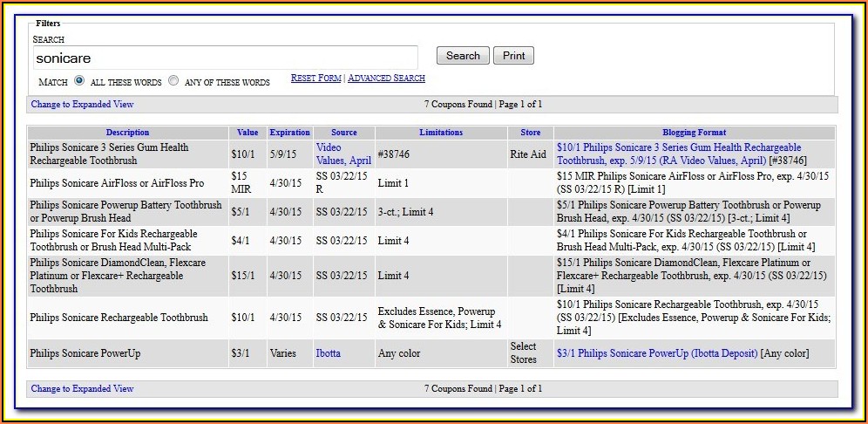Select the 'Any of these words' radio button
The width and height of the screenshot is (868, 424).
coord(173,81)
